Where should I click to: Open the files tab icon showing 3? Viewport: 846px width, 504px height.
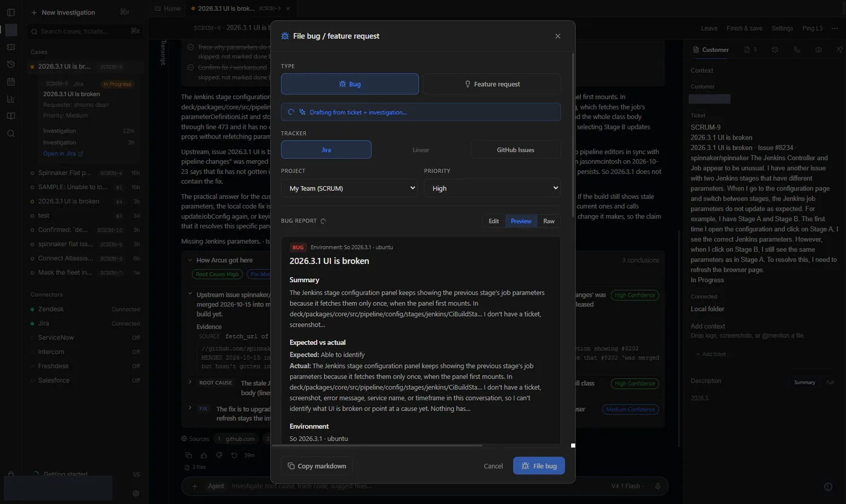pyautogui.click(x=751, y=50)
